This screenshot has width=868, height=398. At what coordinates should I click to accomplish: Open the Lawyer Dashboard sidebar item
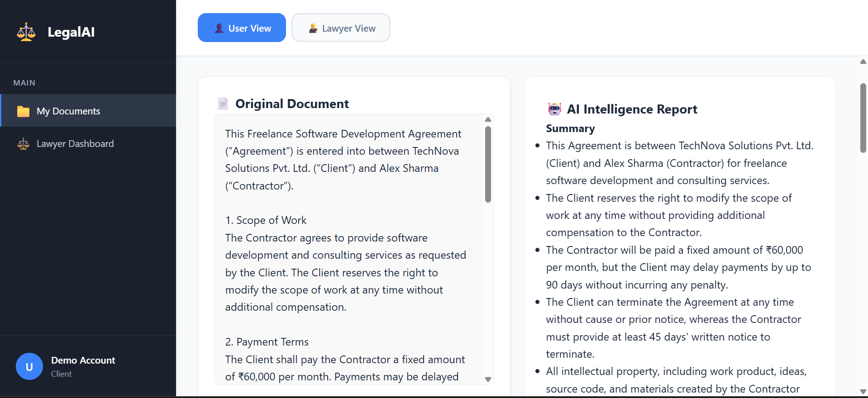[x=75, y=144]
